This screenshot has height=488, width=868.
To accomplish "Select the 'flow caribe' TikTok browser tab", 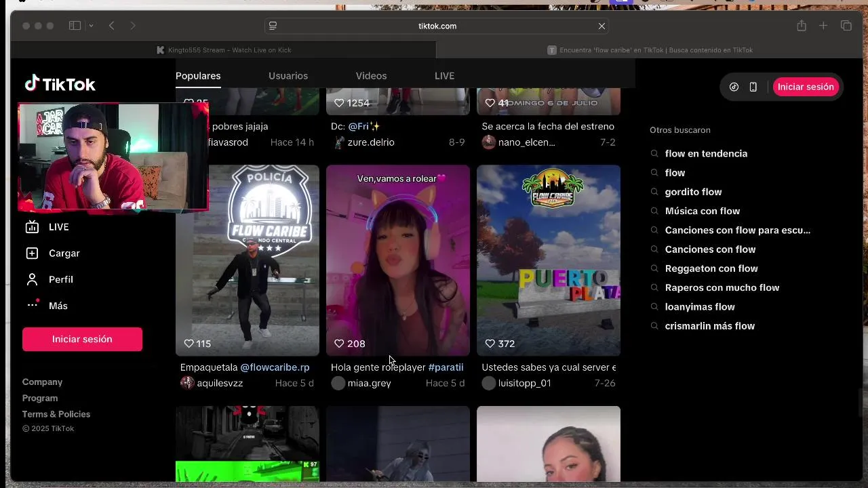I will click(x=650, y=50).
